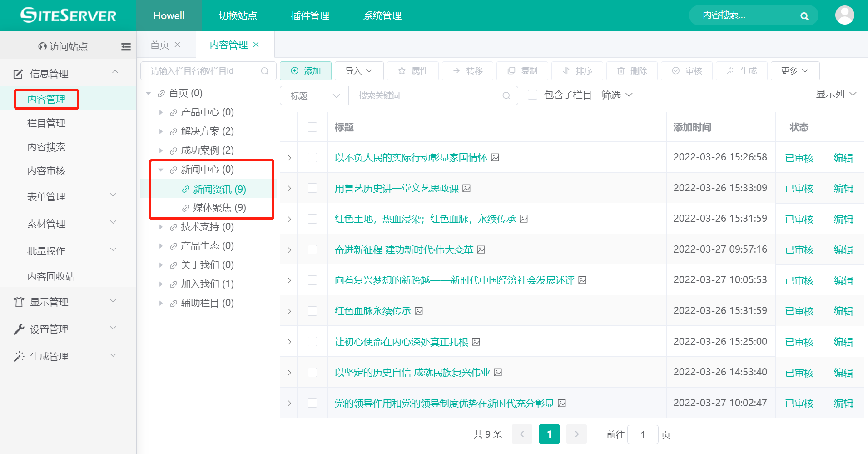Open the Howell site menu

point(169,15)
